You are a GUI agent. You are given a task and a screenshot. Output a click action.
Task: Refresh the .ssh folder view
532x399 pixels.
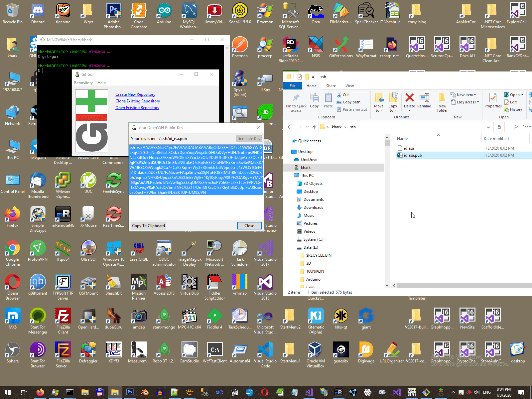pos(499,127)
